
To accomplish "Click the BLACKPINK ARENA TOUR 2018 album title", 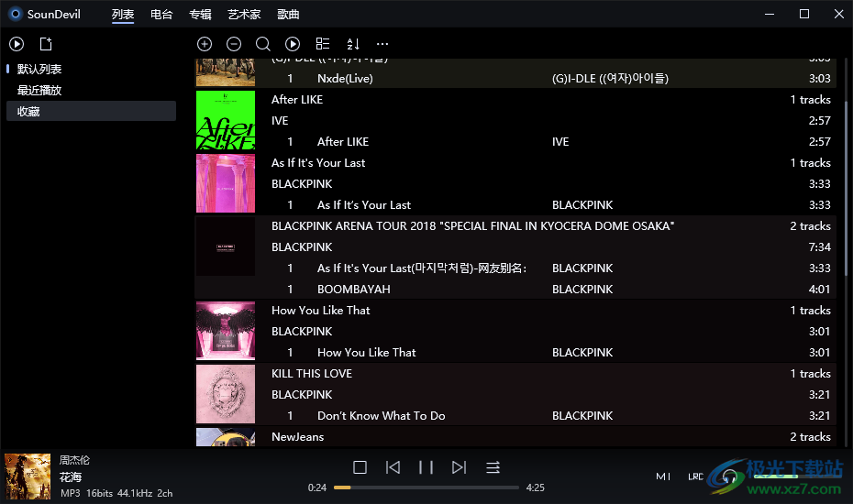I will tap(472, 225).
